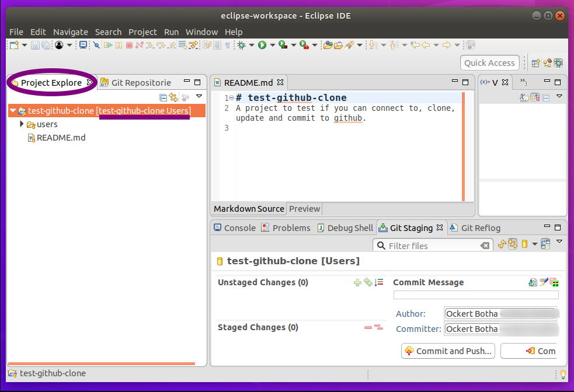The width and height of the screenshot is (574, 392).
Task: Switch to the Git Reflog tab
Action: [475, 228]
